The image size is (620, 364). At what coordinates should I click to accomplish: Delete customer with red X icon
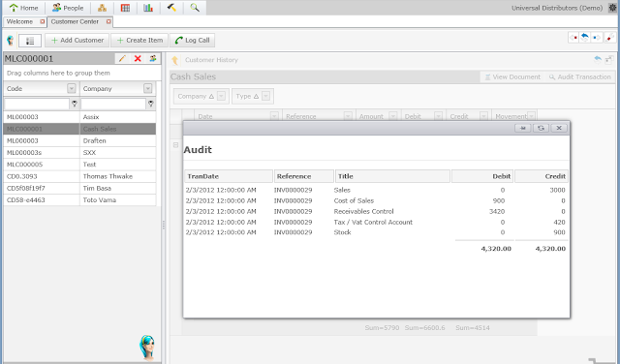[138, 58]
